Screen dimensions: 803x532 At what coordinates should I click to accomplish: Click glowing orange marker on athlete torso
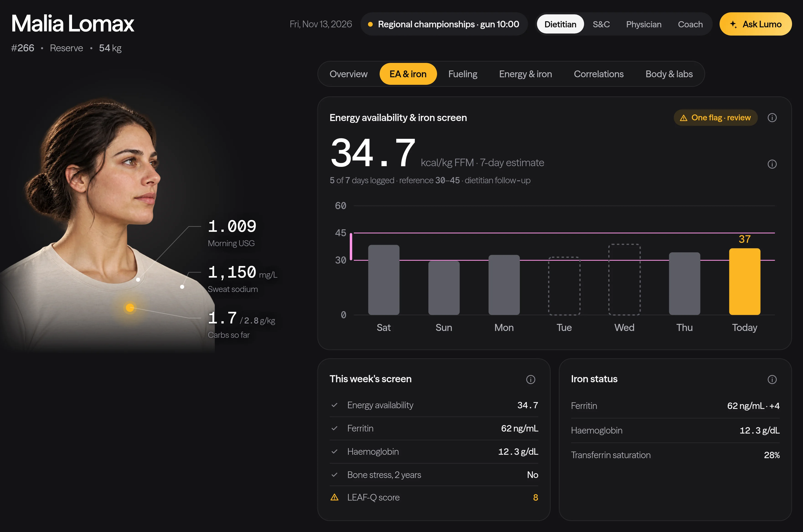click(130, 308)
